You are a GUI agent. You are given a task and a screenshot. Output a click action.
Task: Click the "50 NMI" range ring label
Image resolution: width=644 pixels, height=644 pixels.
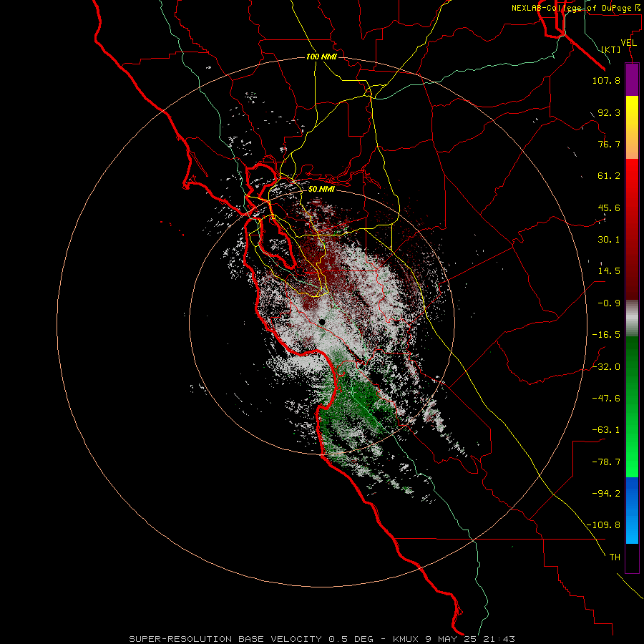[x=321, y=190]
